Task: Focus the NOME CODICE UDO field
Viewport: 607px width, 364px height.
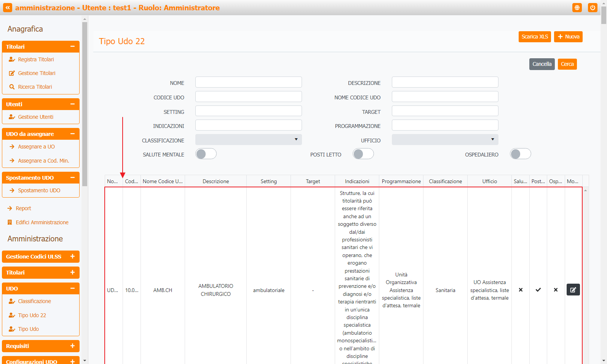Action: [x=445, y=96]
